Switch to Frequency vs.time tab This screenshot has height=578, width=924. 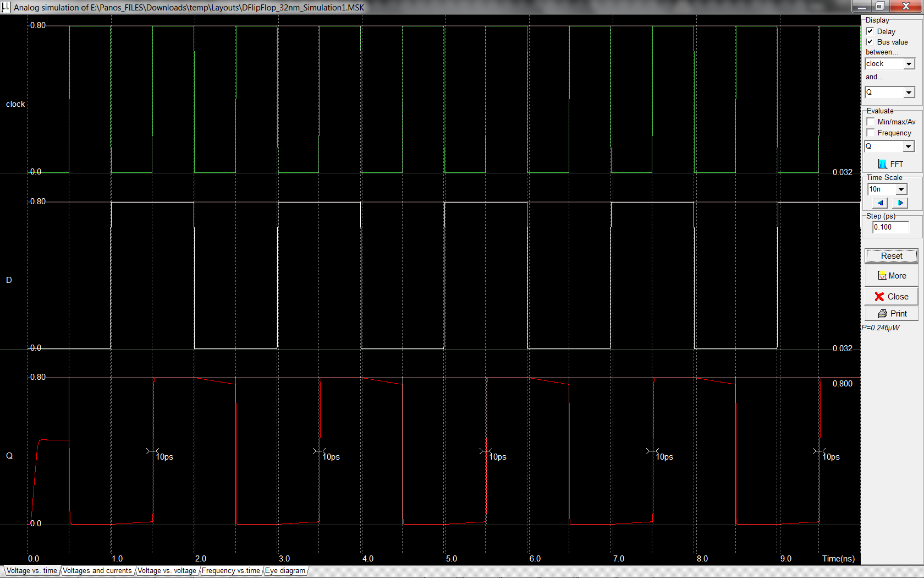pyautogui.click(x=230, y=570)
